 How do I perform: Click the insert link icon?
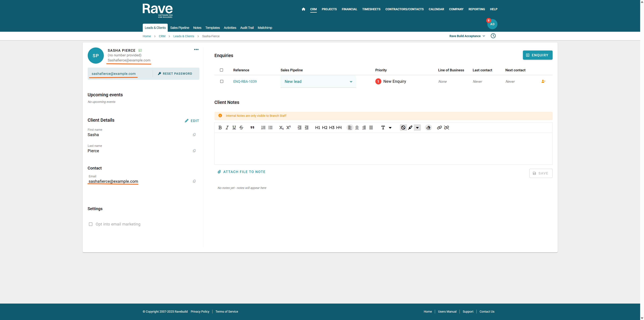click(x=439, y=128)
